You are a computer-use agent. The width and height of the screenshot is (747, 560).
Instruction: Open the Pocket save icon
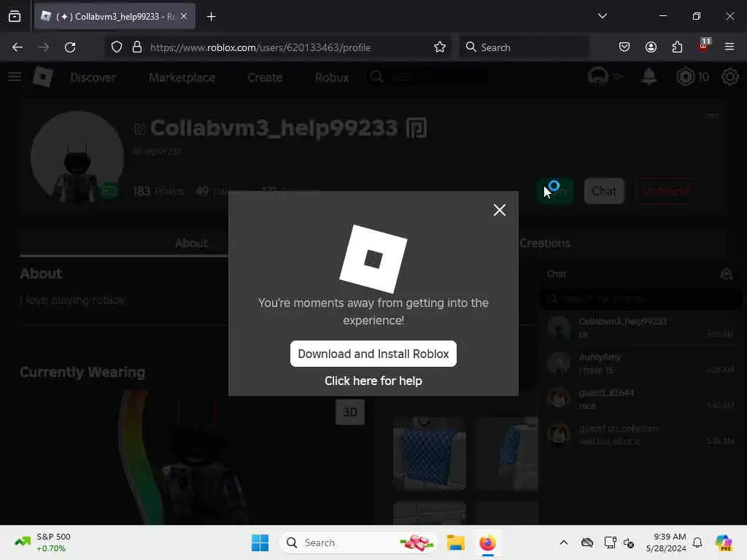624,47
